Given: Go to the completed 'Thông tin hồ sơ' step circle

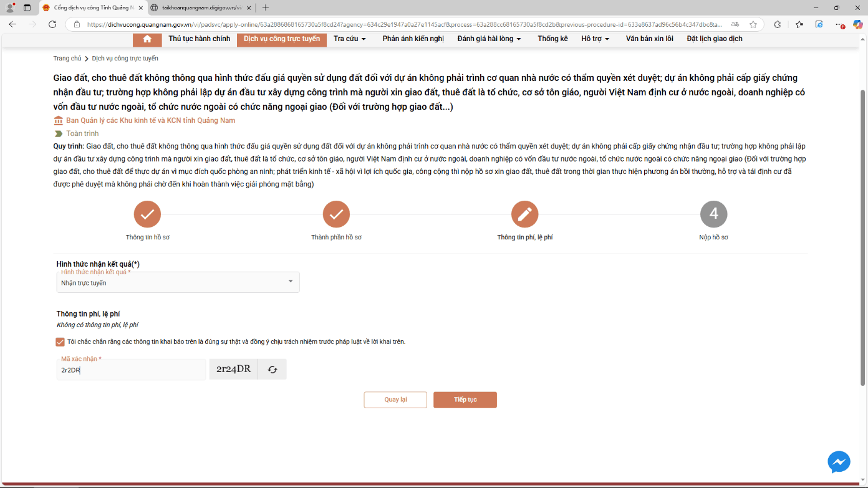Looking at the screenshot, I should tap(147, 214).
